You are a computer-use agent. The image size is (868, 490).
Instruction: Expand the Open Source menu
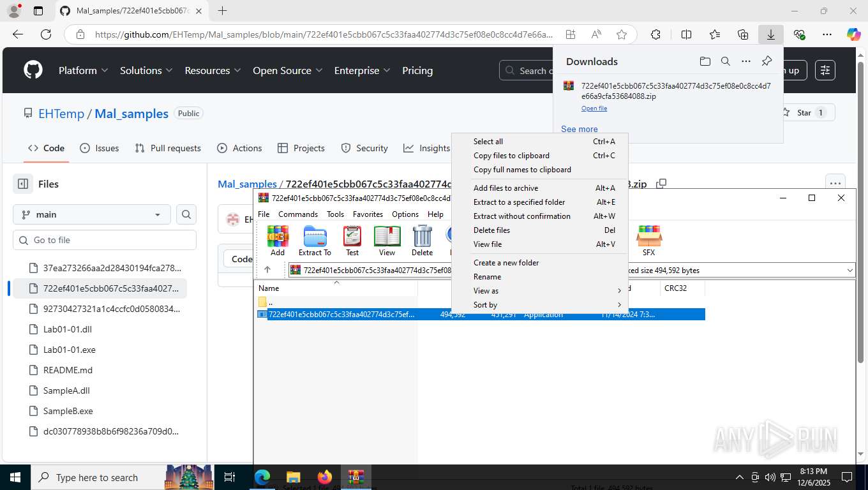tap(287, 70)
